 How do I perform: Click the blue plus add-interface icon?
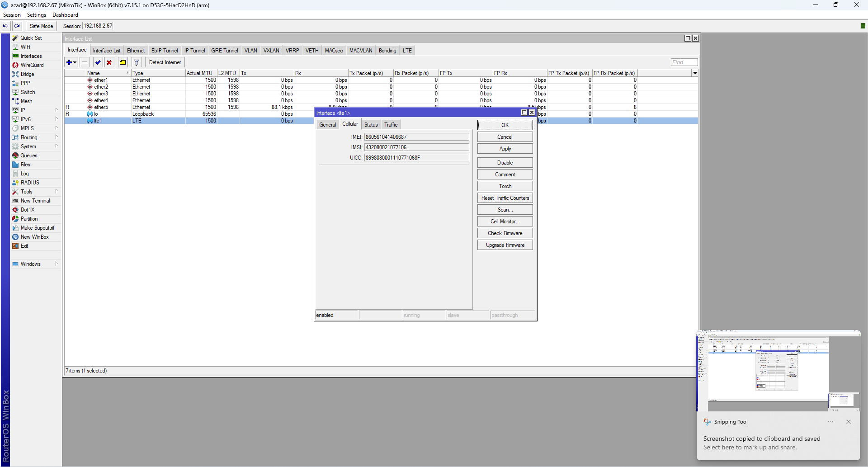[71, 62]
